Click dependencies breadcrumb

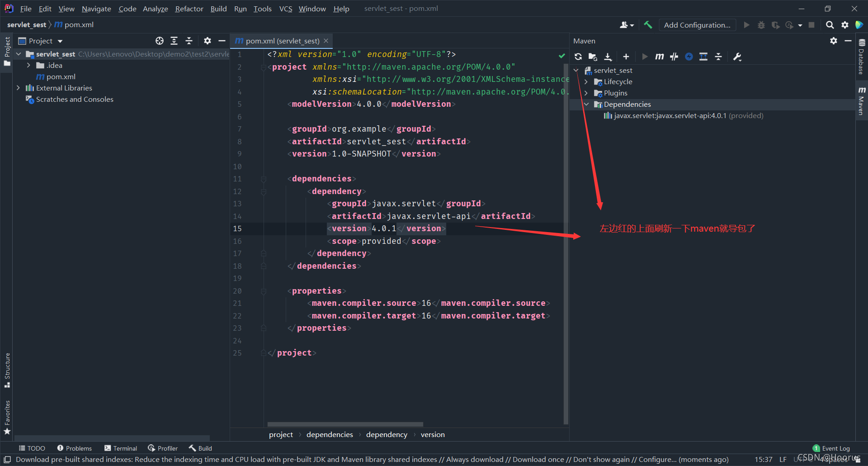pyautogui.click(x=330, y=434)
